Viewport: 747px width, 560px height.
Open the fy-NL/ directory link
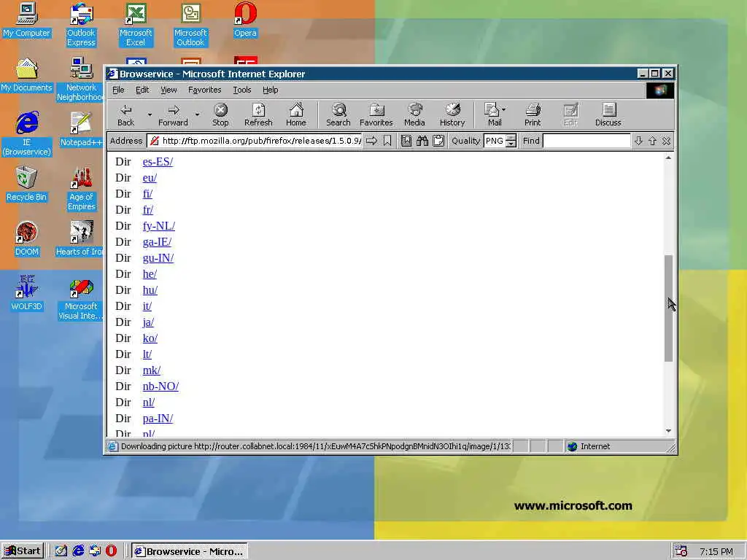tap(158, 226)
